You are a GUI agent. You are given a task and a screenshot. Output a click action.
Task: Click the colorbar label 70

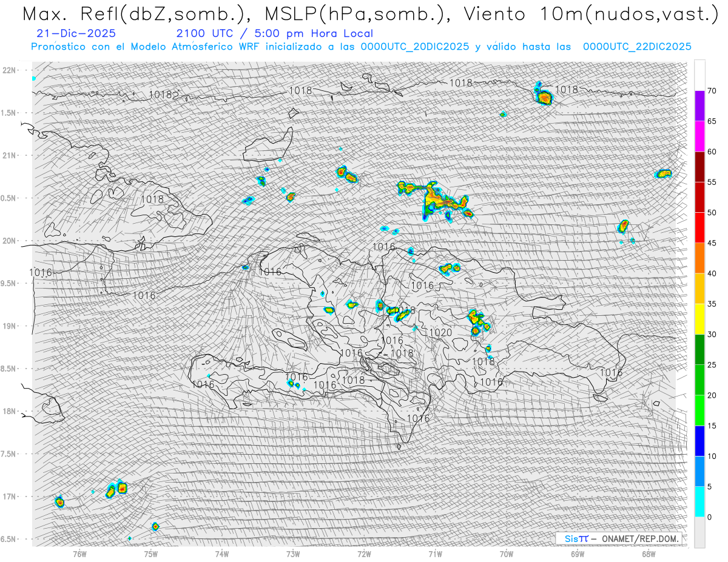pos(712,91)
